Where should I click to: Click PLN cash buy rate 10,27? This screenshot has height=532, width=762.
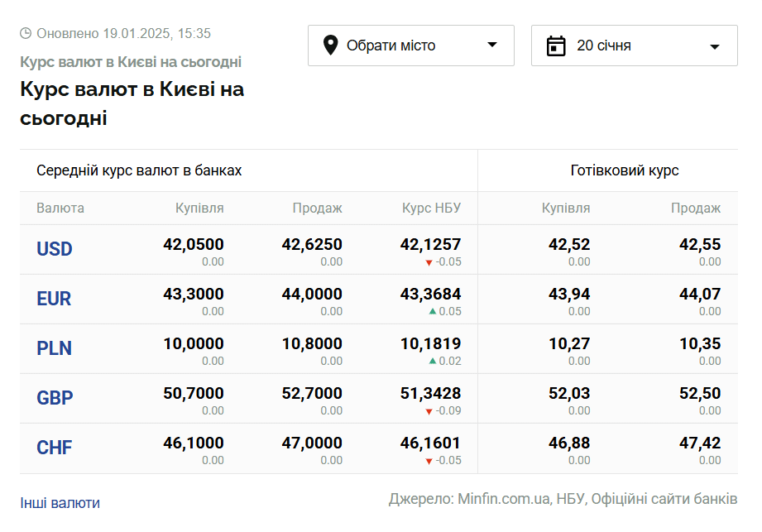(x=569, y=343)
